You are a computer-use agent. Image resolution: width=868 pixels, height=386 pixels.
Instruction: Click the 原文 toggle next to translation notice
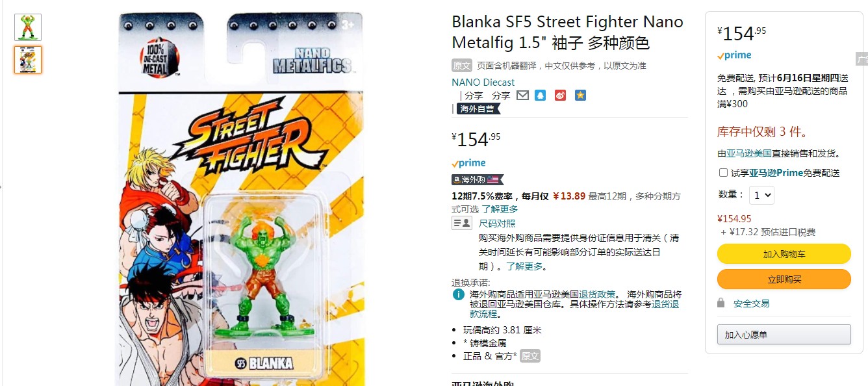(462, 66)
